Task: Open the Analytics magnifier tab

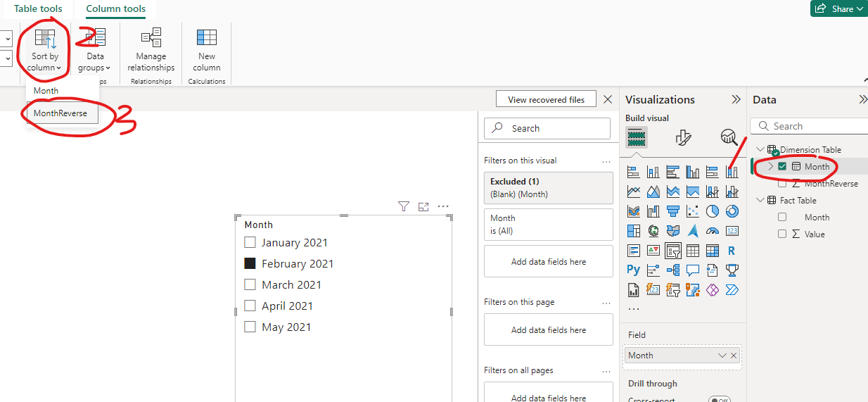Action: point(729,137)
